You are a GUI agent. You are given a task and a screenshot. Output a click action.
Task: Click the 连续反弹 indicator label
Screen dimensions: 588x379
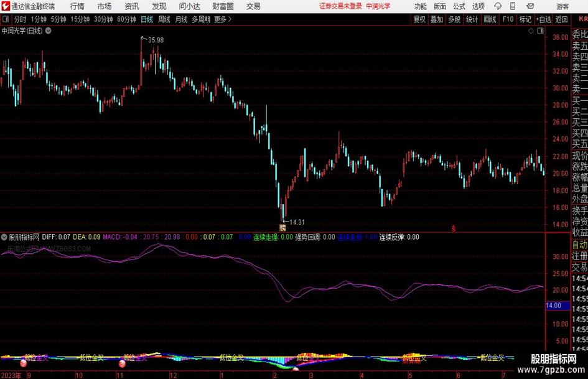coord(392,237)
